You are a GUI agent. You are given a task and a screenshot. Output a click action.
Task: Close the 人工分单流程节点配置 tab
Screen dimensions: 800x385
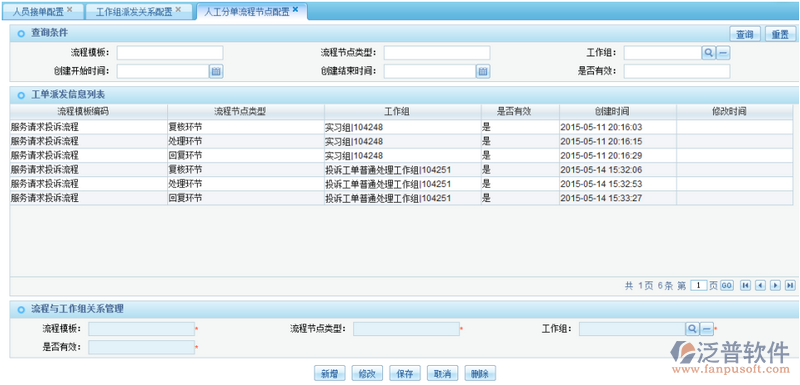click(x=295, y=9)
